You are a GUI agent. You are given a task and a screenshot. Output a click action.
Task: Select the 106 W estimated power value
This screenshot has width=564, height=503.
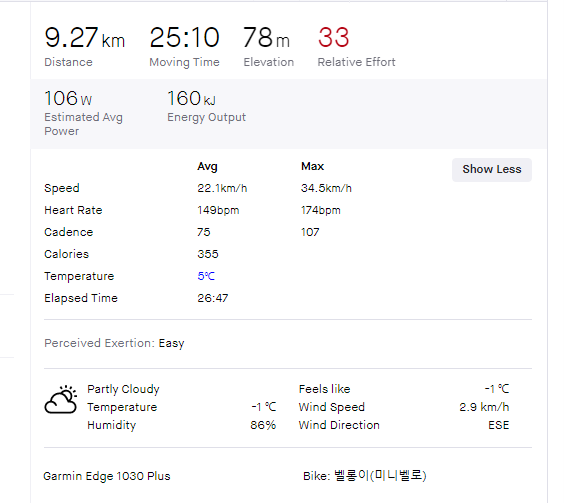tap(68, 98)
